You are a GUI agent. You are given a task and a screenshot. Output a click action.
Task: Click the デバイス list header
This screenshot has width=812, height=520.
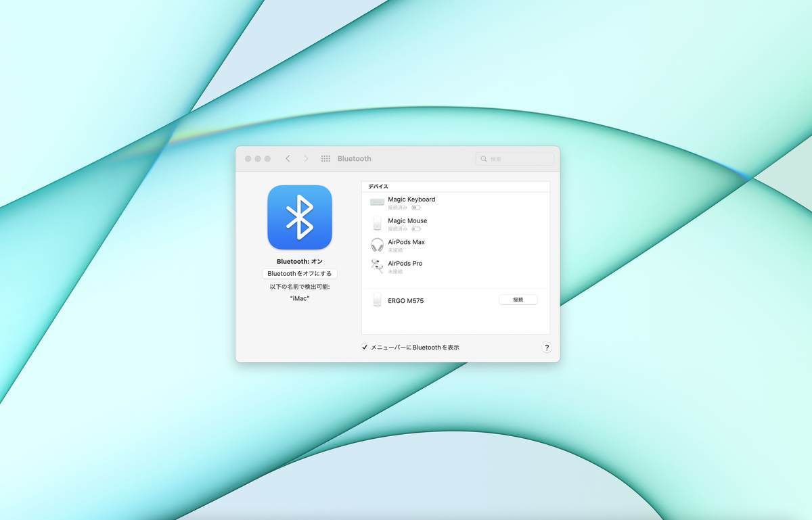click(x=378, y=186)
